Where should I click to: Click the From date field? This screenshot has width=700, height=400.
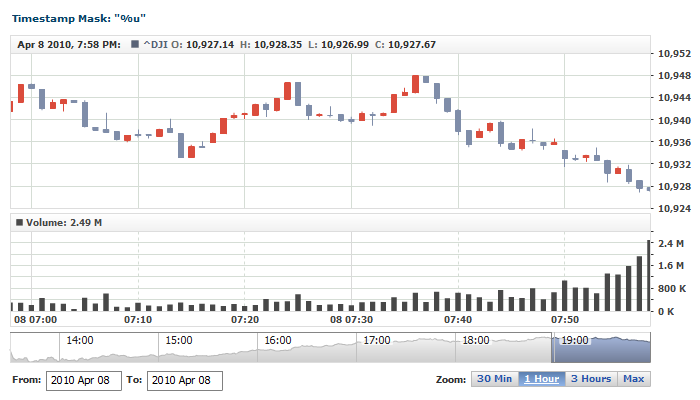point(84,381)
